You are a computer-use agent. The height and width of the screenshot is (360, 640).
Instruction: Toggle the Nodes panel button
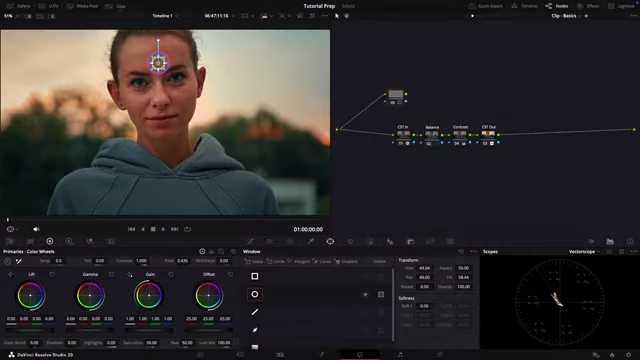(557, 6)
